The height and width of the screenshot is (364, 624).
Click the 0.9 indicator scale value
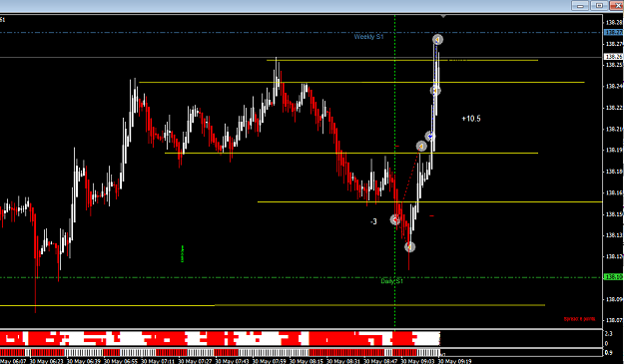coord(608,352)
